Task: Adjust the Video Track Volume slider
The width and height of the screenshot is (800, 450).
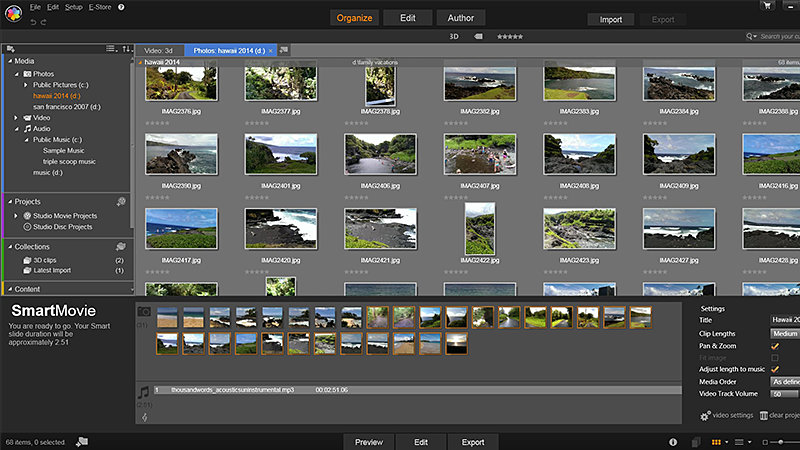Action: 784,394
